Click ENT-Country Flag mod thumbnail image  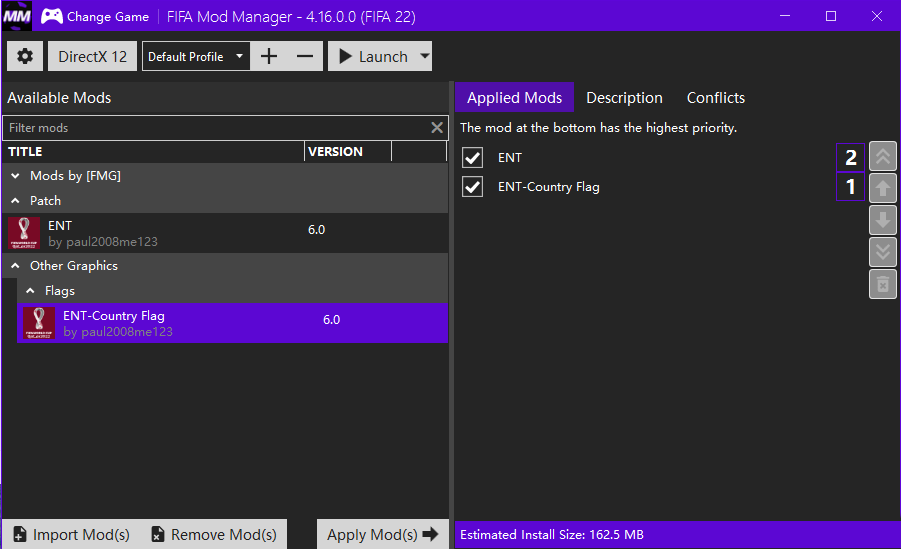tap(39, 323)
